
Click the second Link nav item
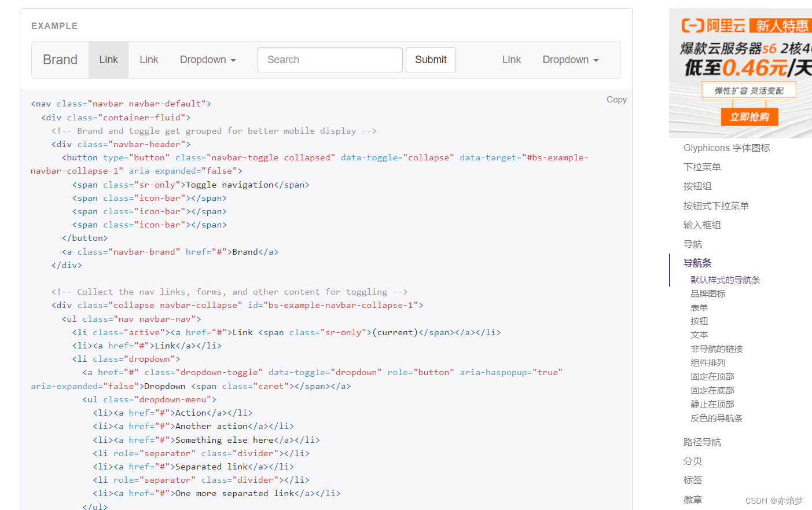tap(149, 60)
